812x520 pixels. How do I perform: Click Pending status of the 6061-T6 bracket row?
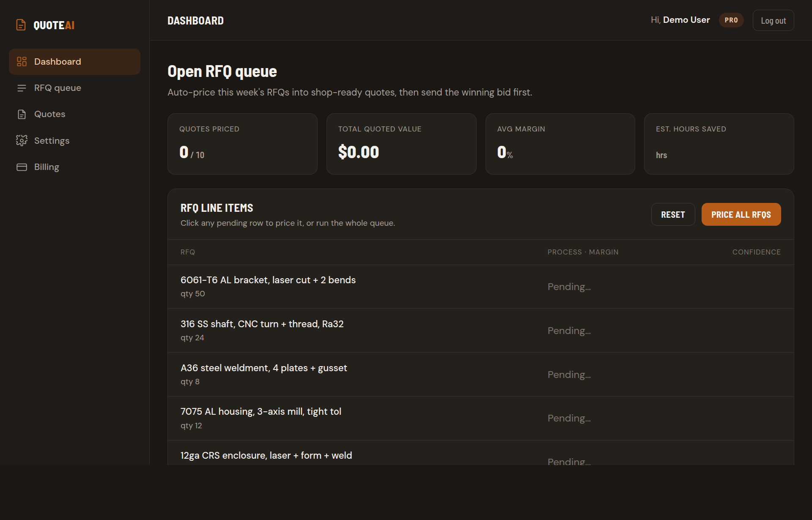(x=569, y=287)
